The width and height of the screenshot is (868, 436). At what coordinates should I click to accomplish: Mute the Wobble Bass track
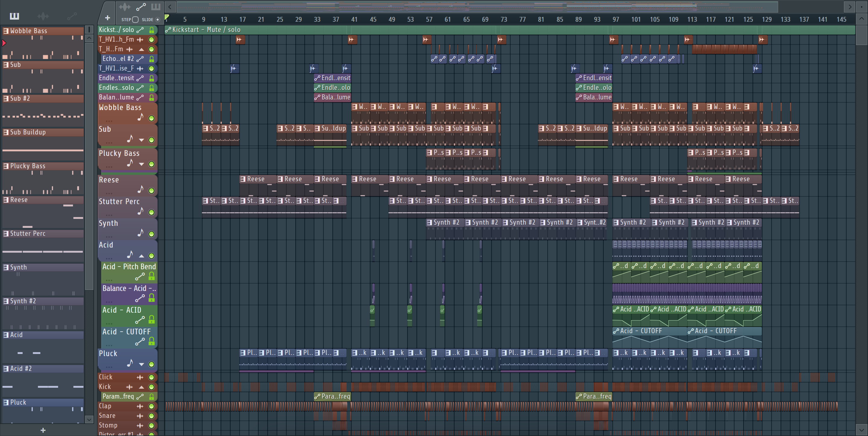click(x=152, y=118)
